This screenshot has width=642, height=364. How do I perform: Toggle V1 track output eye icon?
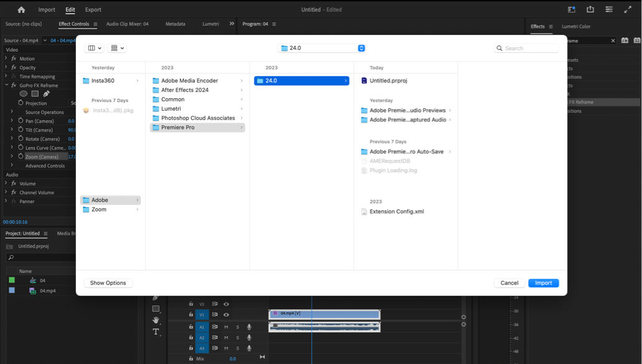pyautogui.click(x=226, y=315)
